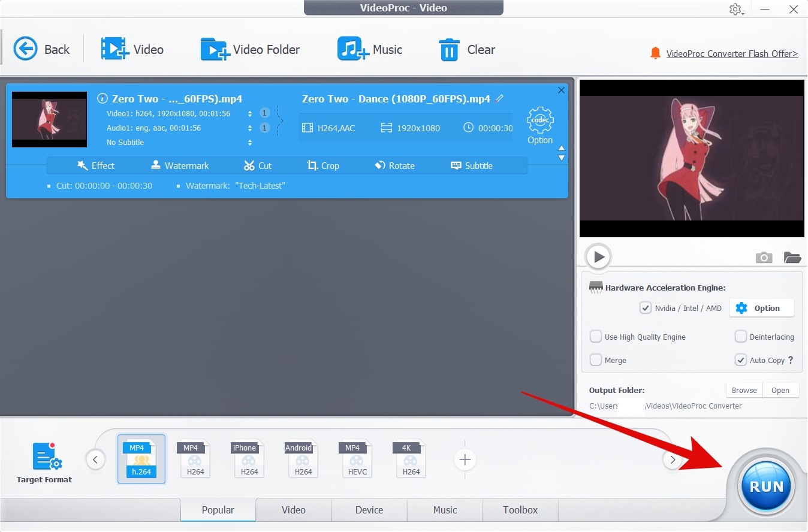
Task: Show the Auto Copy help question mark
Action: [x=791, y=360]
